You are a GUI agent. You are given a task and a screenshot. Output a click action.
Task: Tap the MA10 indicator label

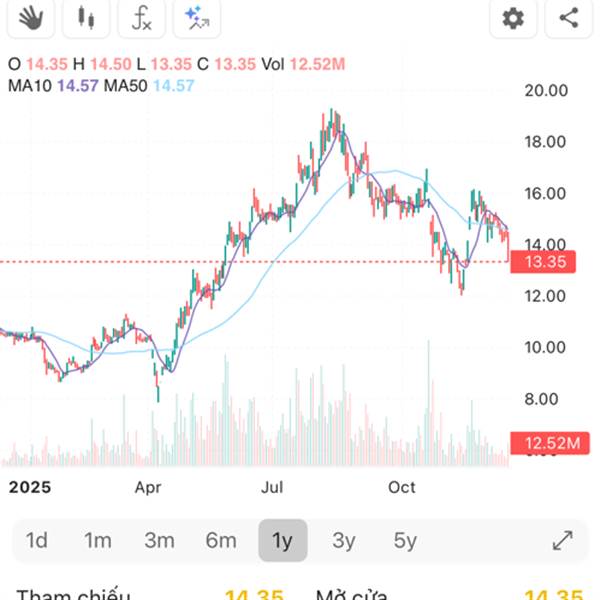[50, 86]
